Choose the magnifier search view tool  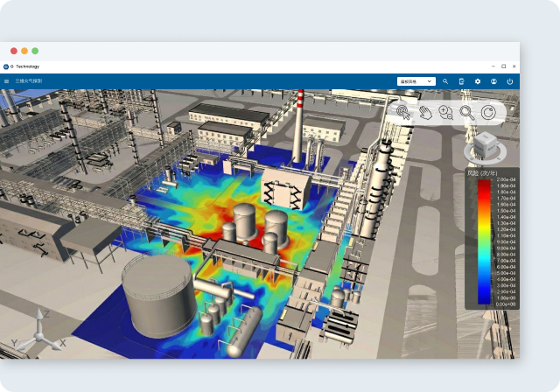[x=466, y=112]
